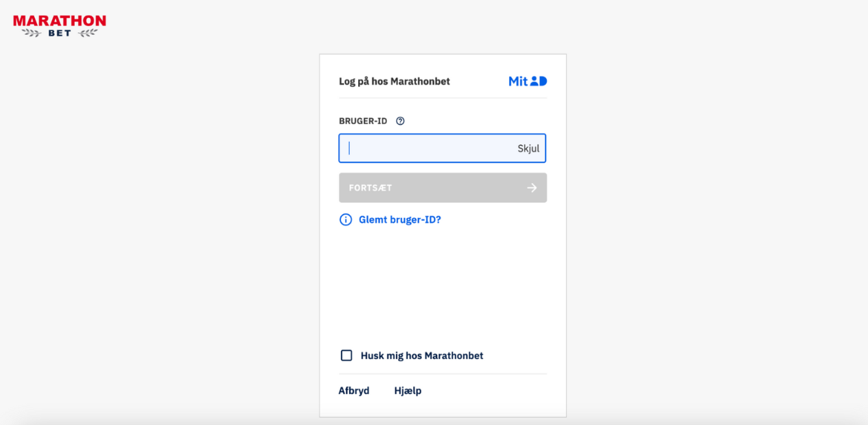This screenshot has height=425, width=868.
Task: Open the question mark help next to BRUGER-ID
Action: [400, 121]
